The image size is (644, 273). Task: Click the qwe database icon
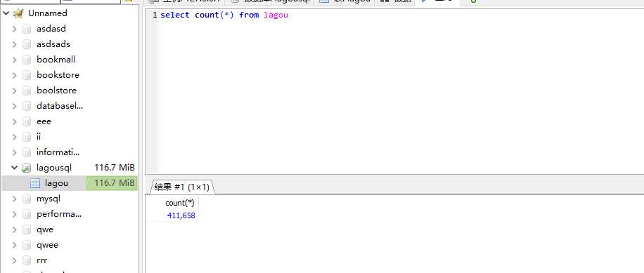tap(27, 229)
